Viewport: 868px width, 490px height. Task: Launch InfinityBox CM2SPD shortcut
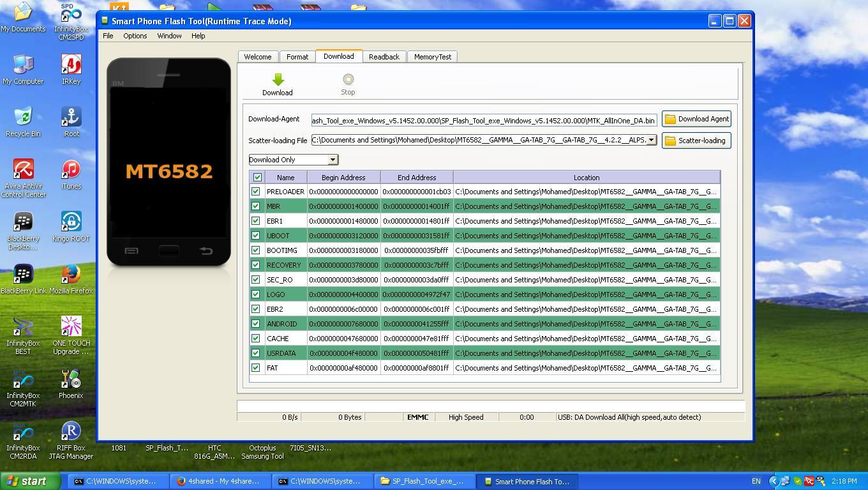point(71,21)
